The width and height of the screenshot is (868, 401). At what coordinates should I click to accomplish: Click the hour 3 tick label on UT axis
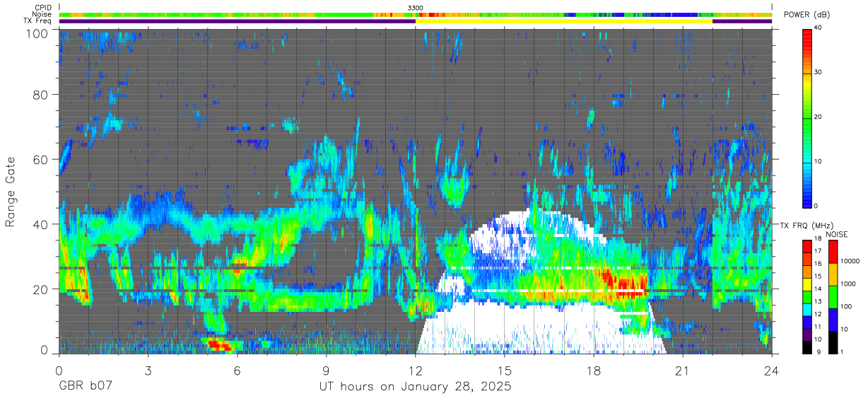[x=148, y=371]
